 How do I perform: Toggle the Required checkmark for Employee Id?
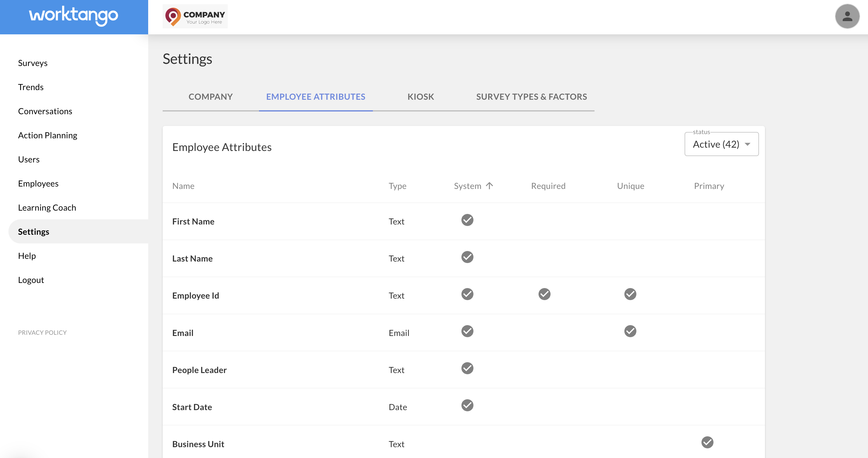(544, 294)
